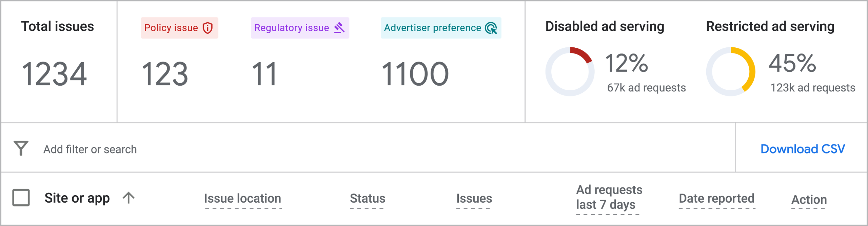Filter by the Policy issue chip

tap(179, 28)
